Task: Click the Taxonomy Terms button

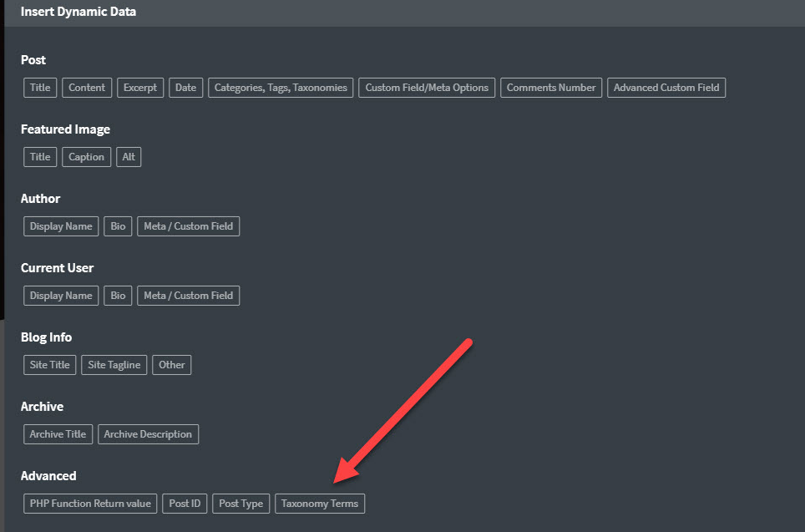Action: point(320,504)
